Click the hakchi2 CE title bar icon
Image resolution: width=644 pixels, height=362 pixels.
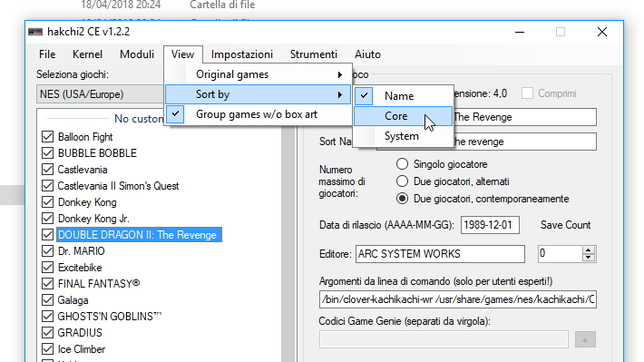(35, 32)
